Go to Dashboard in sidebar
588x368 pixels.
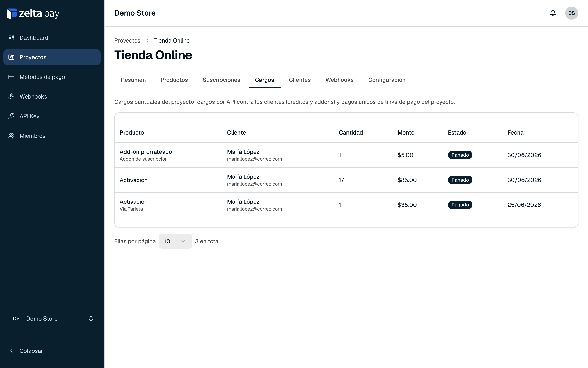[x=52, y=38]
